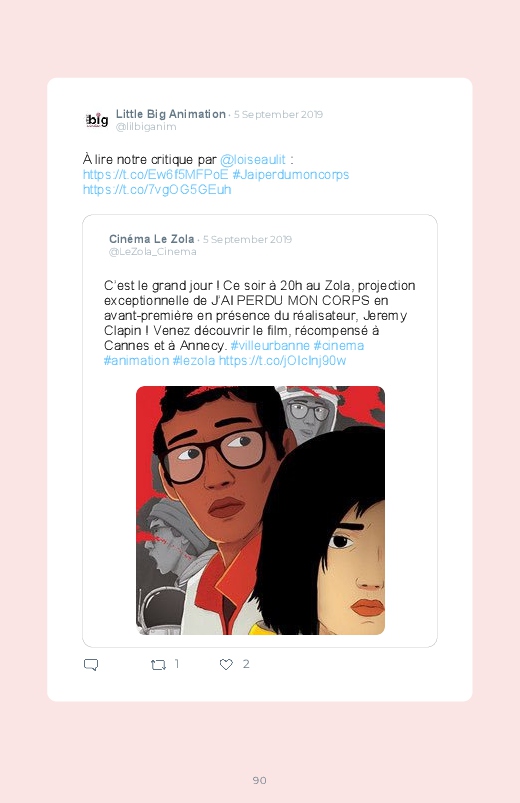Follow the t.co/Ew6f5MFPoE link

(x=155, y=175)
